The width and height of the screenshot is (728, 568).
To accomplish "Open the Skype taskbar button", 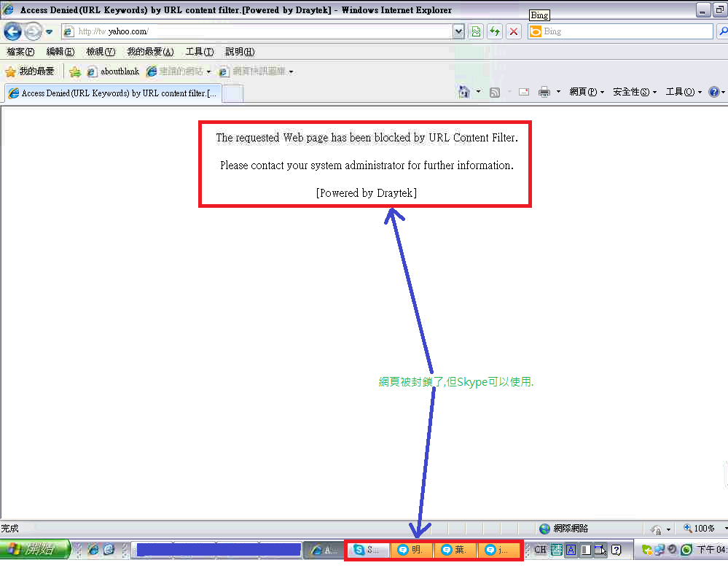I will click(368, 550).
